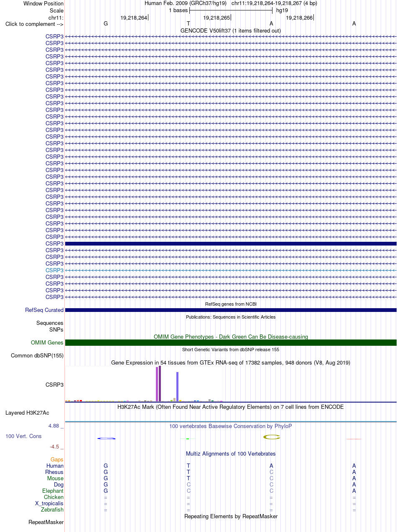Click the grey C in the Rhesus row
This screenshot has width=397, height=532.
[271, 472]
